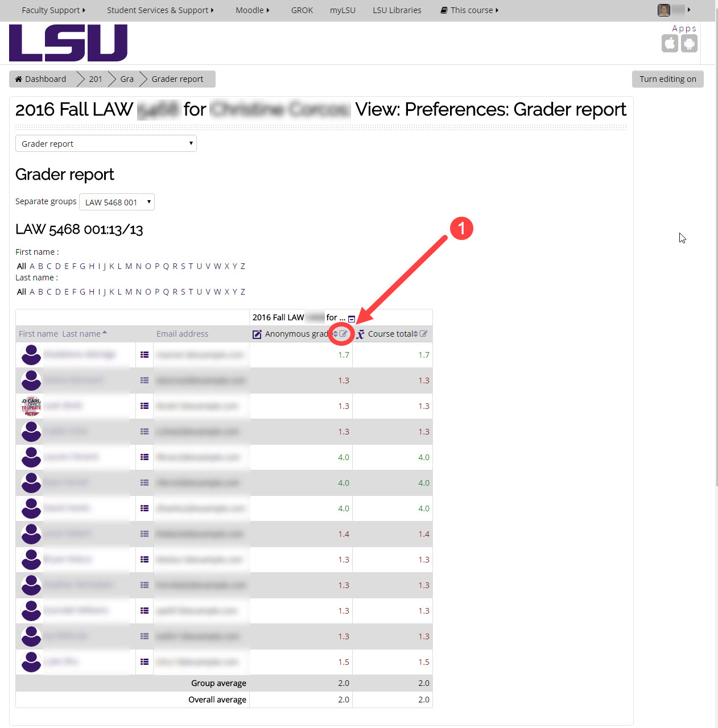Viewport: 718px width, 728px height.
Task: Click the student avatar in the 1.7 grade row
Action: point(31,355)
